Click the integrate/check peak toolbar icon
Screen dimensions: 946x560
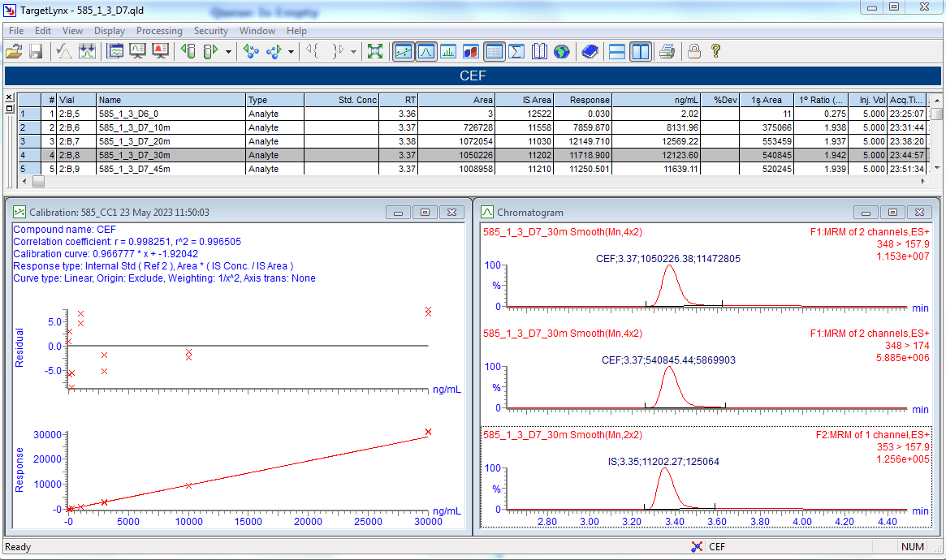[x=64, y=52]
